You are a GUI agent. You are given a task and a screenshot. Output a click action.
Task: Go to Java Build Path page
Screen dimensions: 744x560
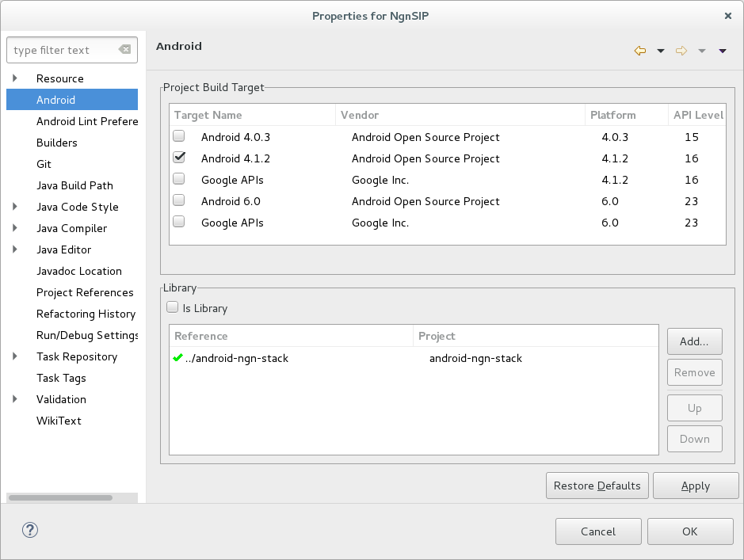pyautogui.click(x=74, y=185)
